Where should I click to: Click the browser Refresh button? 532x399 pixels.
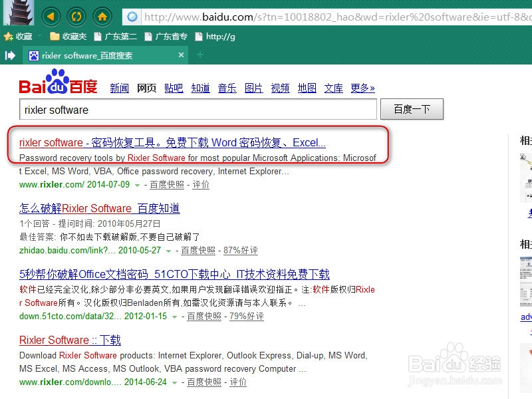point(76,16)
